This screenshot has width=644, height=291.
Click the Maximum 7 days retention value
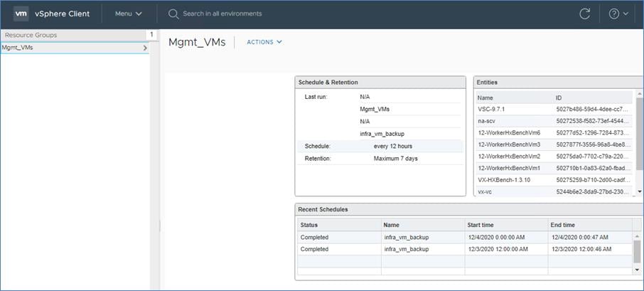pyautogui.click(x=395, y=158)
